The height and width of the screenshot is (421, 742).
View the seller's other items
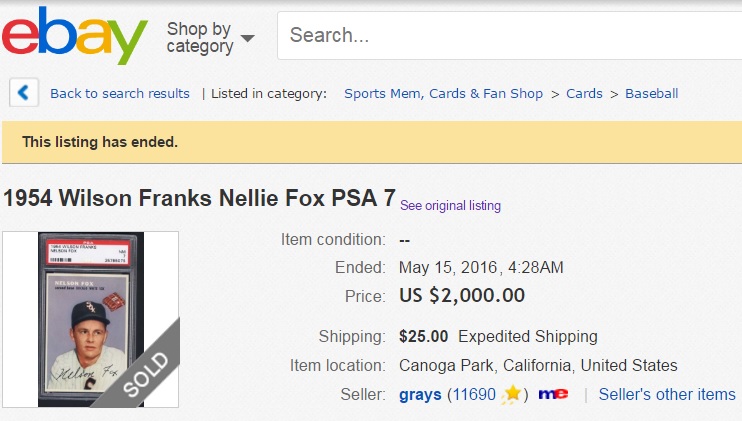point(666,394)
